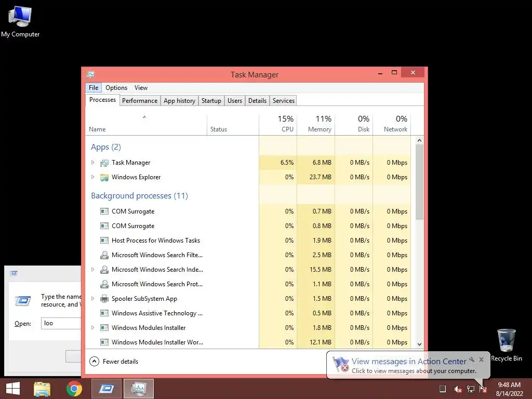532x399 pixels.
Task: Click the process list scrollbar thumb
Action: tap(419, 182)
